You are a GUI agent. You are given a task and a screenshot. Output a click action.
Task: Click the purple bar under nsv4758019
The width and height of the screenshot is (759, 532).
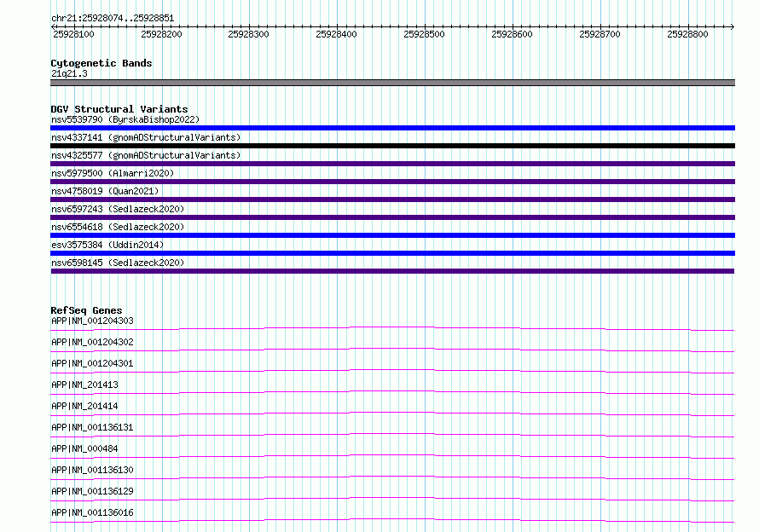coord(392,199)
